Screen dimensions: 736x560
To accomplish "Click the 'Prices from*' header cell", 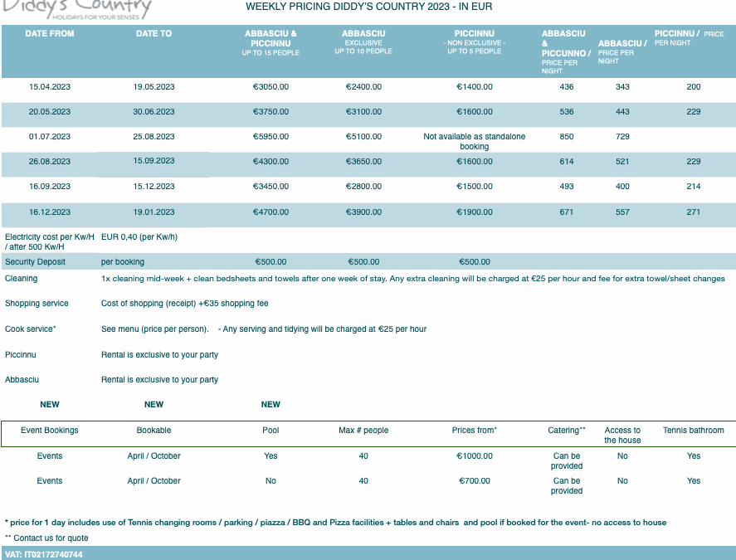I will click(x=475, y=431).
